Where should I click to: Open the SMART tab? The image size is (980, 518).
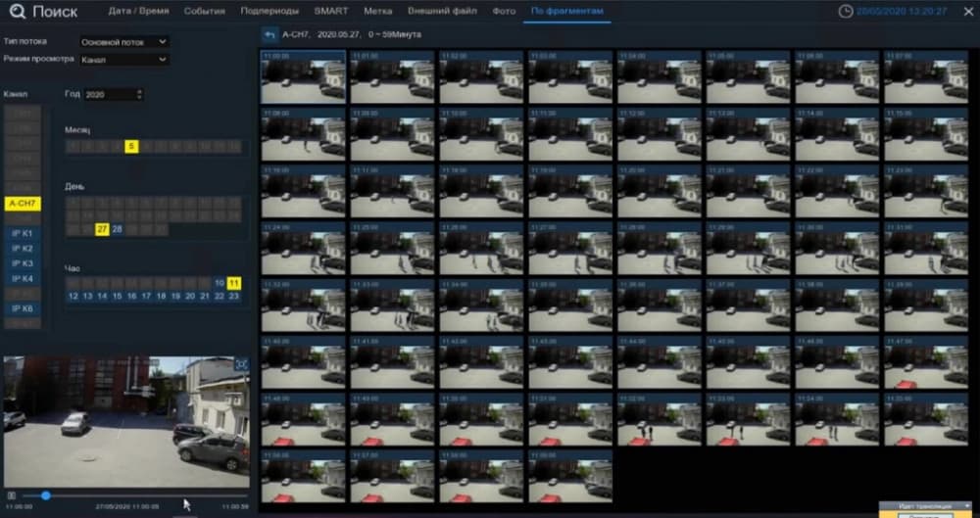point(331,11)
